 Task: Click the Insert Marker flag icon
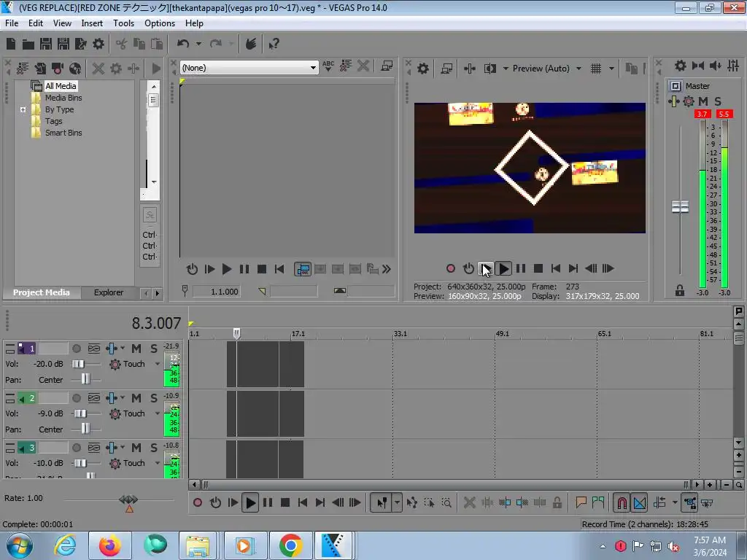pyautogui.click(x=581, y=502)
